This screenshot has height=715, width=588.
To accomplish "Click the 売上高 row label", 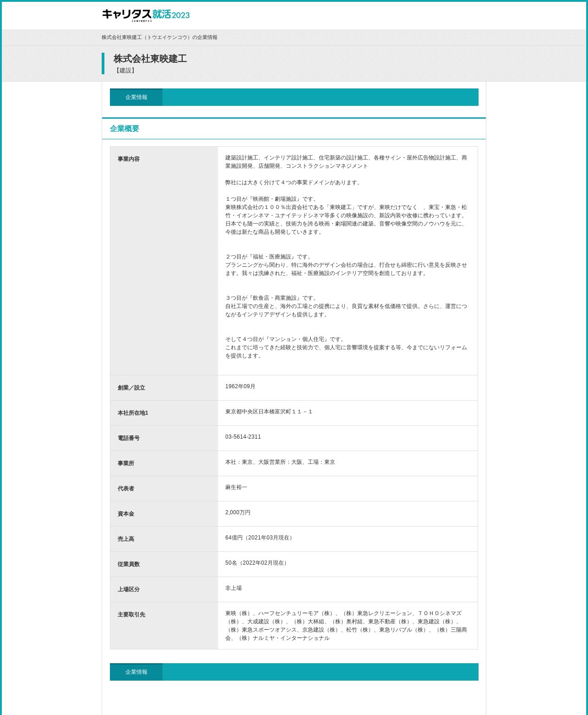I will pos(126,539).
